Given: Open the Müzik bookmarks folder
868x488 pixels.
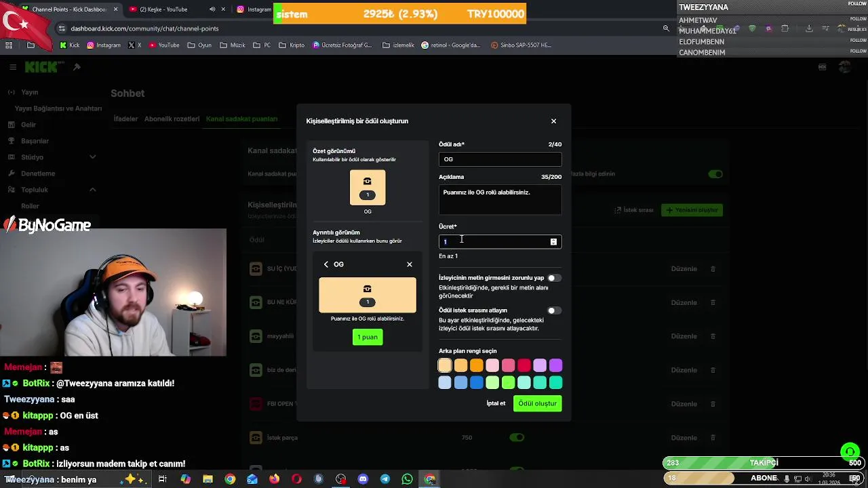Looking at the screenshot, I should [233, 45].
